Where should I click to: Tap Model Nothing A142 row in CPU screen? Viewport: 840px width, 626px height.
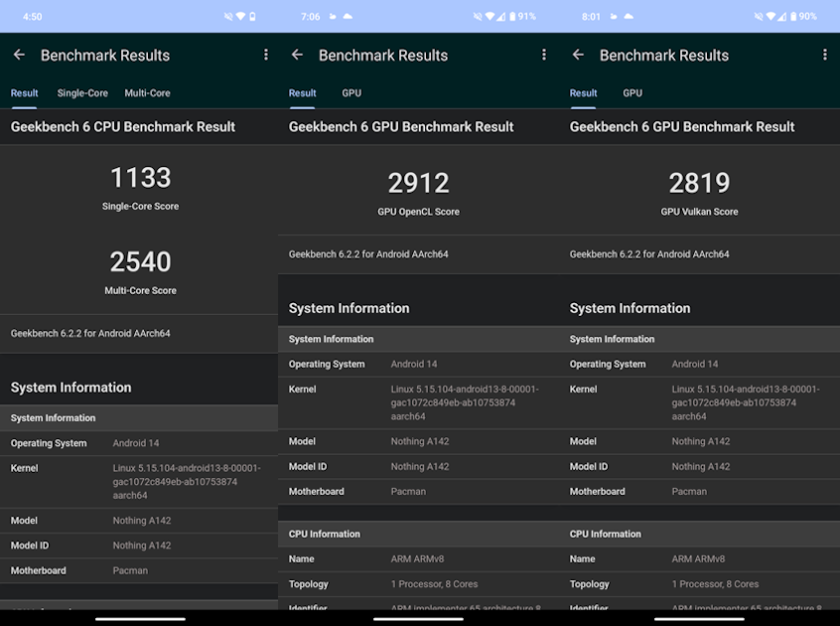coord(139,521)
